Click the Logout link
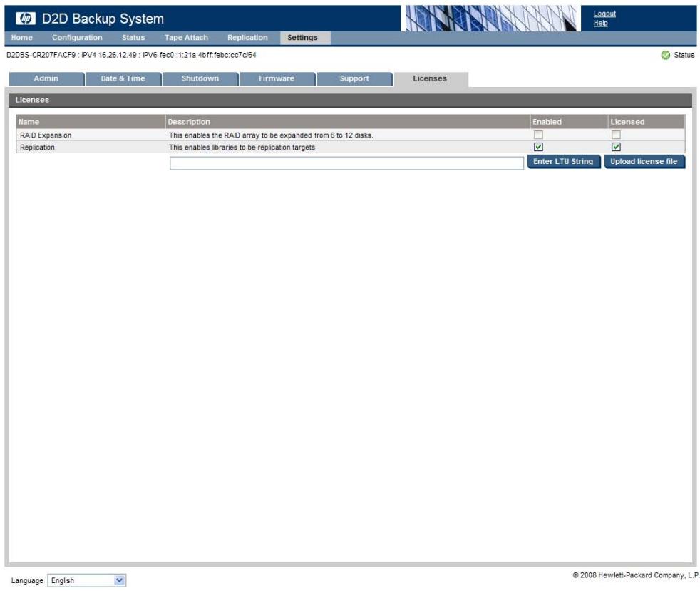700x591 pixels. (604, 14)
